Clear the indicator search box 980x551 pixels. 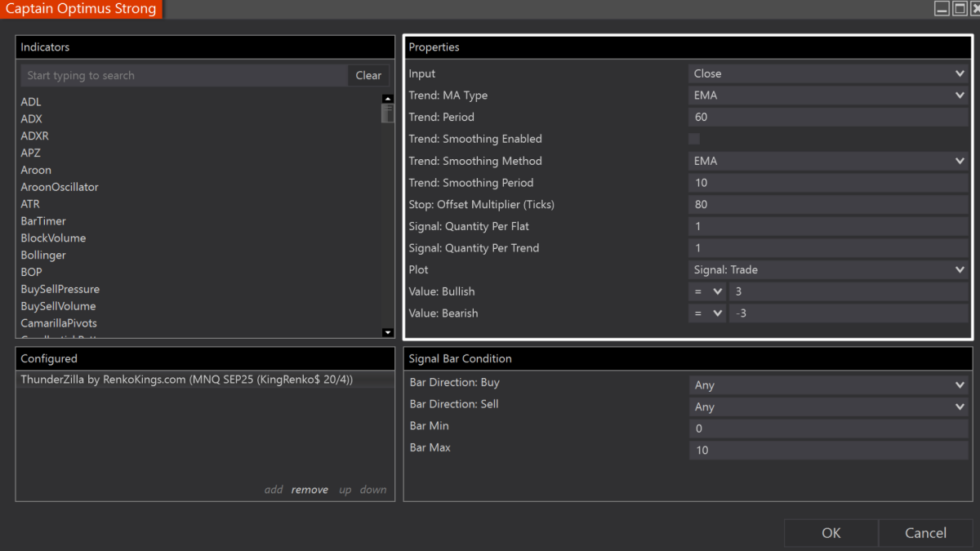tap(368, 75)
